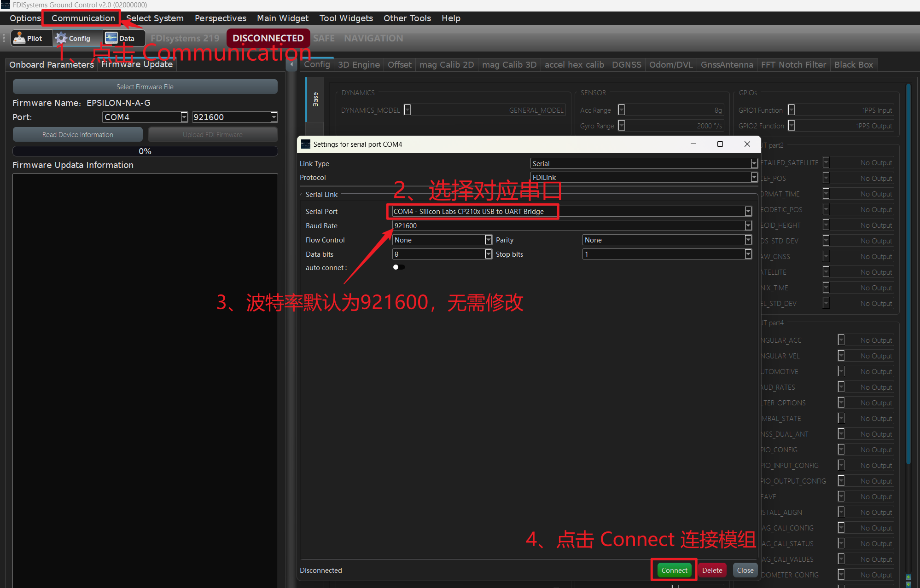This screenshot has width=920, height=588.
Task: Open the Stop bits dropdown
Action: coord(667,254)
